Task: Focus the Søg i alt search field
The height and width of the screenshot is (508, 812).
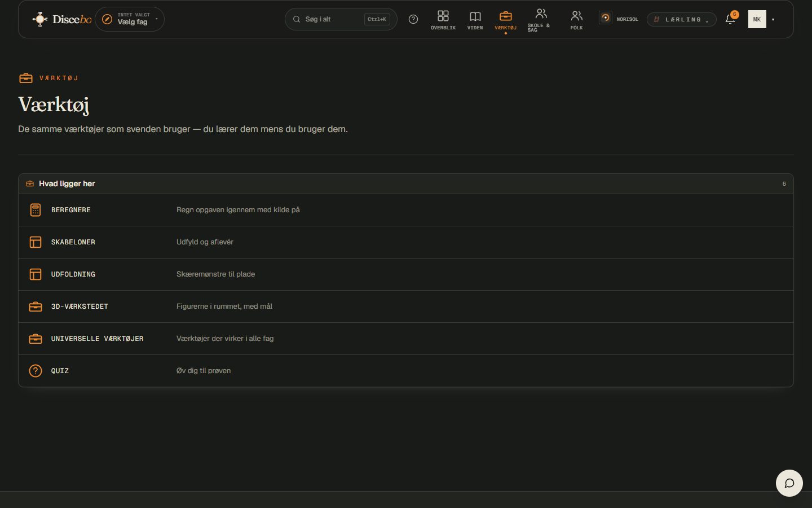Action: (x=341, y=19)
